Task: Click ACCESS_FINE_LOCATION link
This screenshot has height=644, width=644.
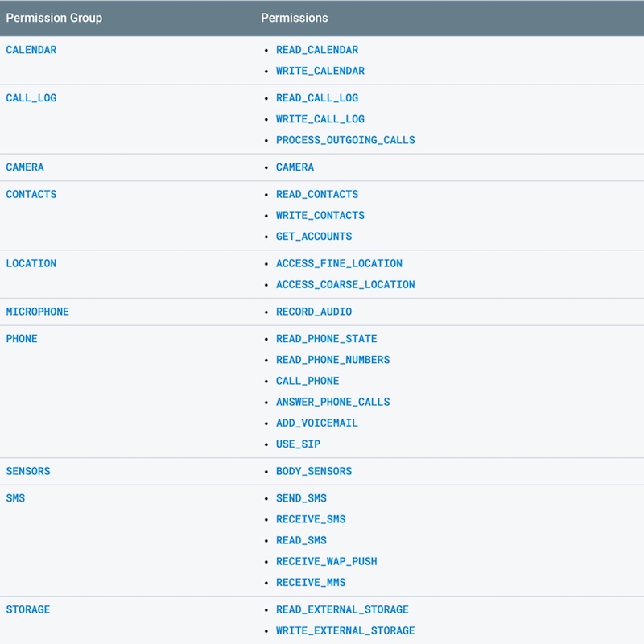Action: 339,263
